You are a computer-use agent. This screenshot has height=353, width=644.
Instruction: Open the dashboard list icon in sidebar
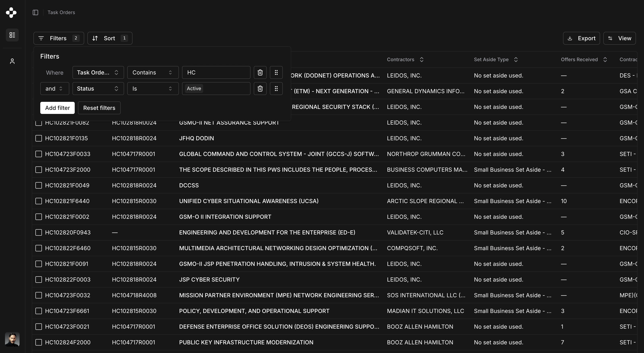(12, 35)
